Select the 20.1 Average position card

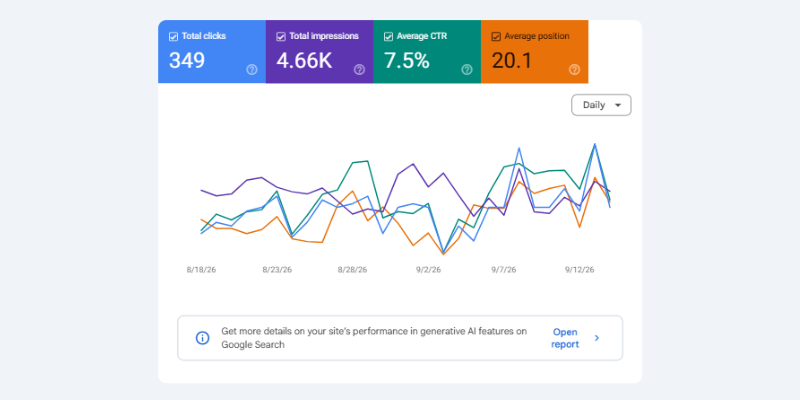pyautogui.click(x=535, y=52)
